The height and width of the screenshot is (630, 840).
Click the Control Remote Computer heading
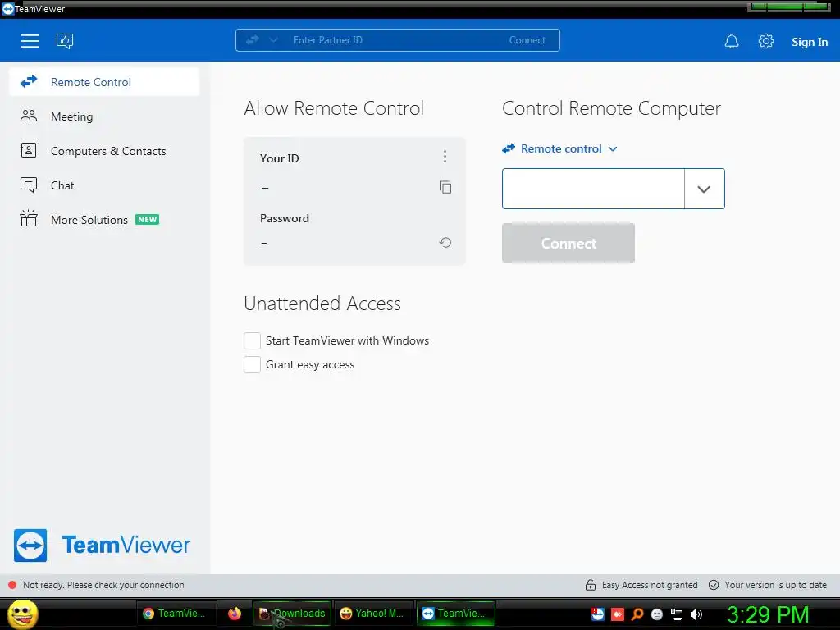point(611,109)
